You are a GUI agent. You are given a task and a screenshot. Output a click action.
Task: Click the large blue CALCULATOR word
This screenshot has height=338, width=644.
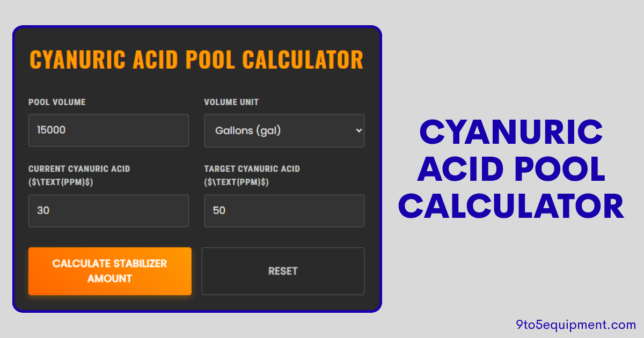pyautogui.click(x=511, y=205)
